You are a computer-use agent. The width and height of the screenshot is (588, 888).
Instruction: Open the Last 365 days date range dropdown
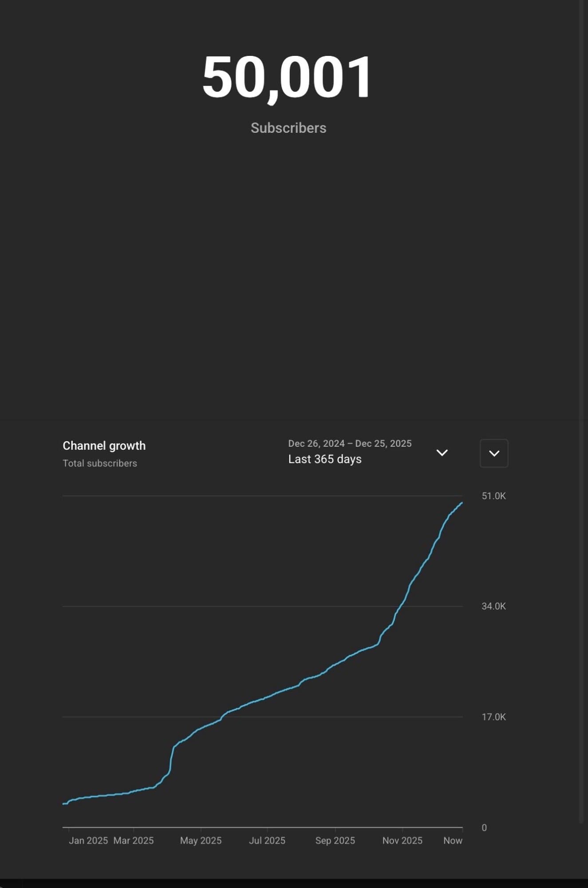click(x=325, y=459)
